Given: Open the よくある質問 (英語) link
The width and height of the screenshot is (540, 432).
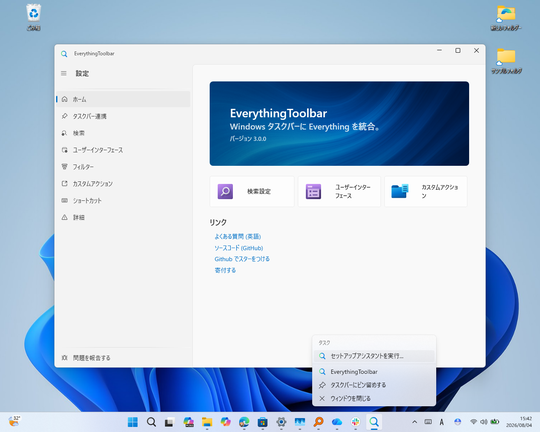Looking at the screenshot, I should [238, 236].
